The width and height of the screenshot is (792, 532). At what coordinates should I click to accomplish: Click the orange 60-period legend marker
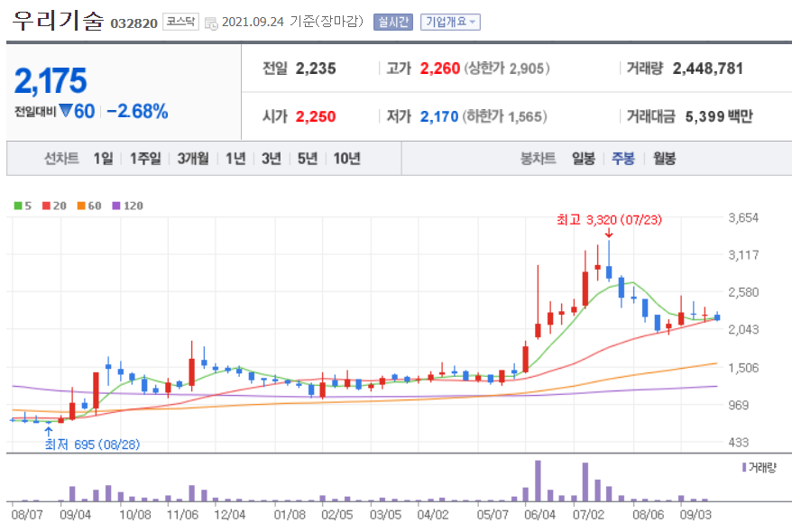point(81,206)
